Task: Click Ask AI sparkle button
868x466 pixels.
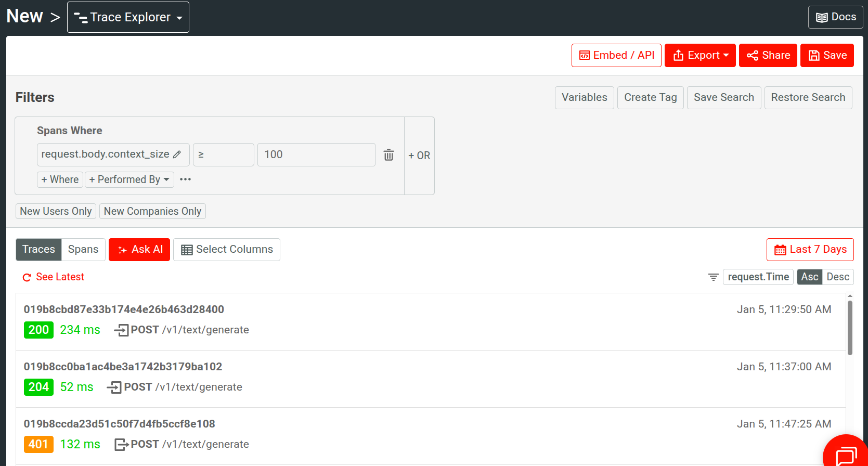Action: click(x=139, y=250)
